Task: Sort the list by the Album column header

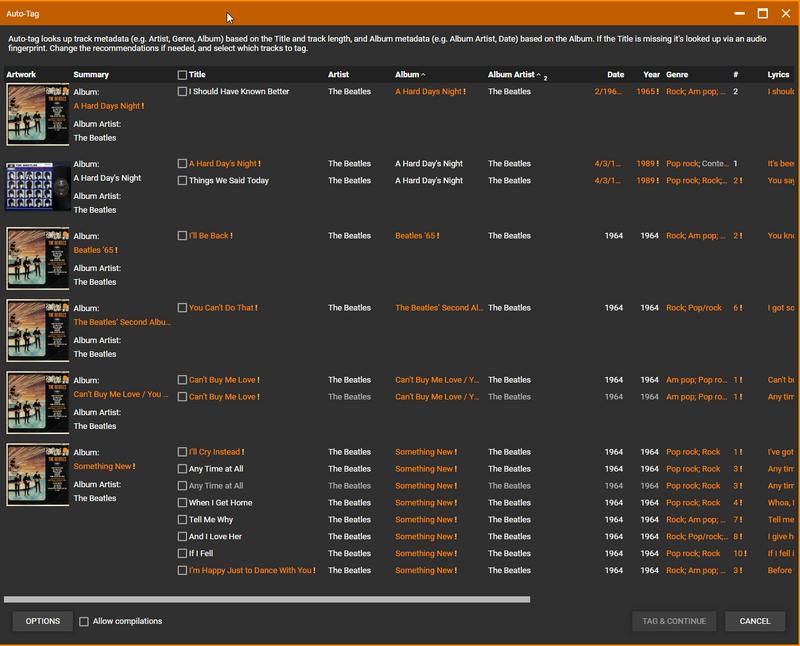Action: [x=407, y=75]
